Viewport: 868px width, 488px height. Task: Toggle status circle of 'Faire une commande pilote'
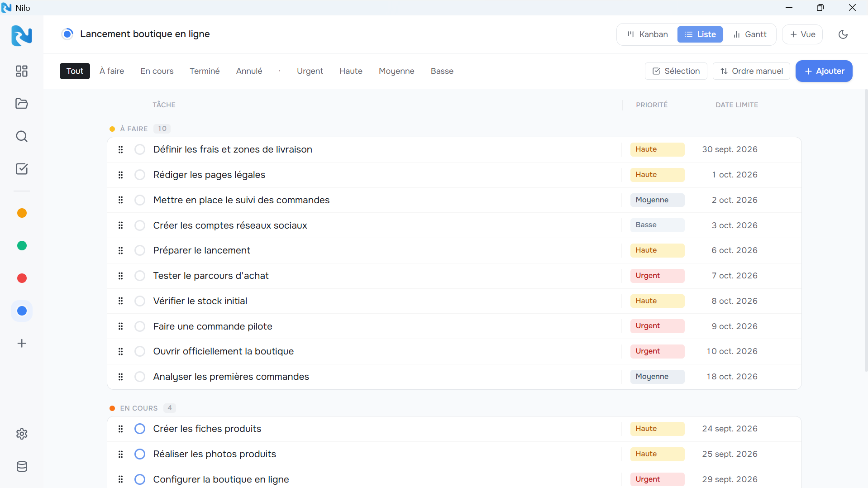pos(140,326)
